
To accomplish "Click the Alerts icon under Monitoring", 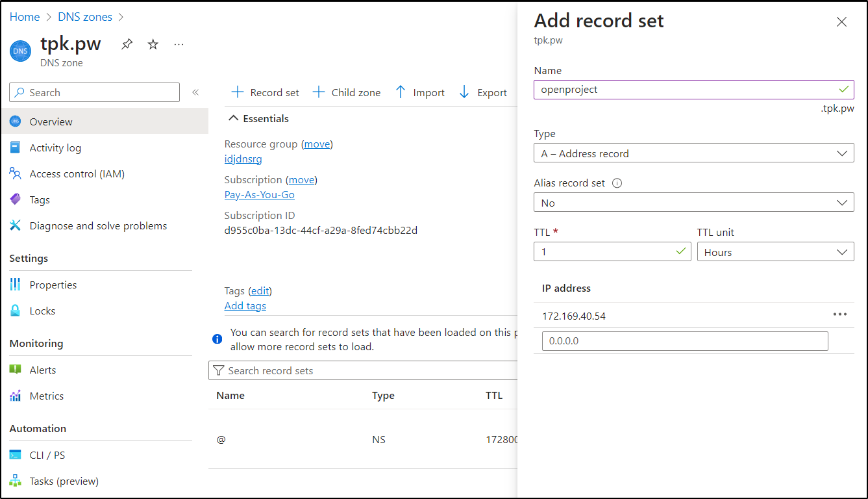I will tap(16, 370).
